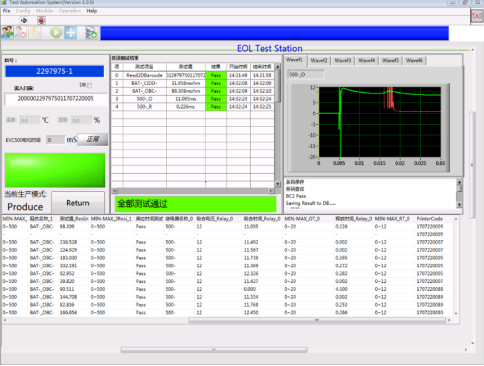Click the Pass cell for row 0
This screenshot has width=484, height=366.
click(216, 75)
